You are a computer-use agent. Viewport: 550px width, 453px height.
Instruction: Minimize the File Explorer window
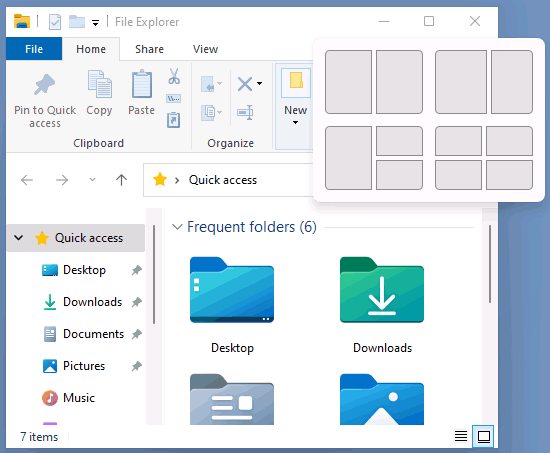click(384, 21)
